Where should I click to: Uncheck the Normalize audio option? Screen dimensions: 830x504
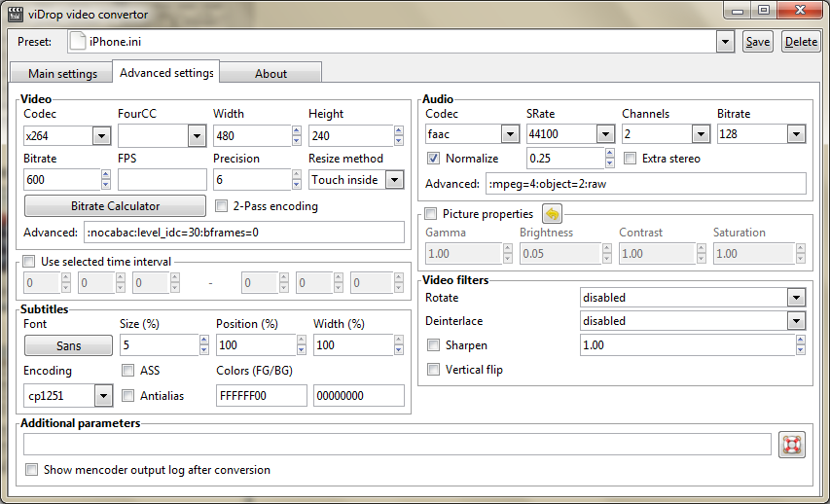point(434,158)
